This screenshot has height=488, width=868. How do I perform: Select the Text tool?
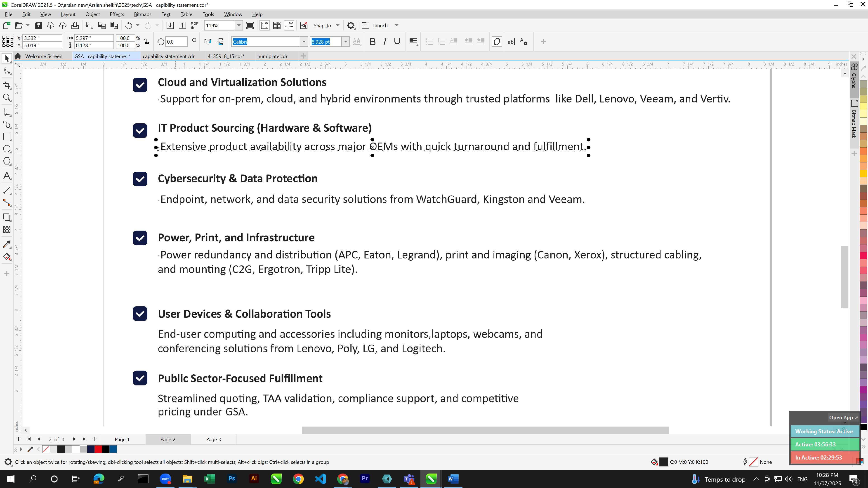tap(7, 176)
